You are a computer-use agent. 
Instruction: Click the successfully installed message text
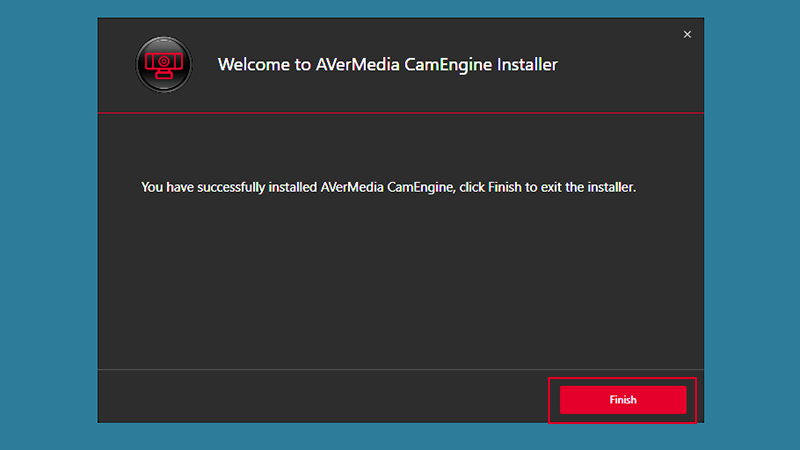pyautogui.click(x=389, y=187)
